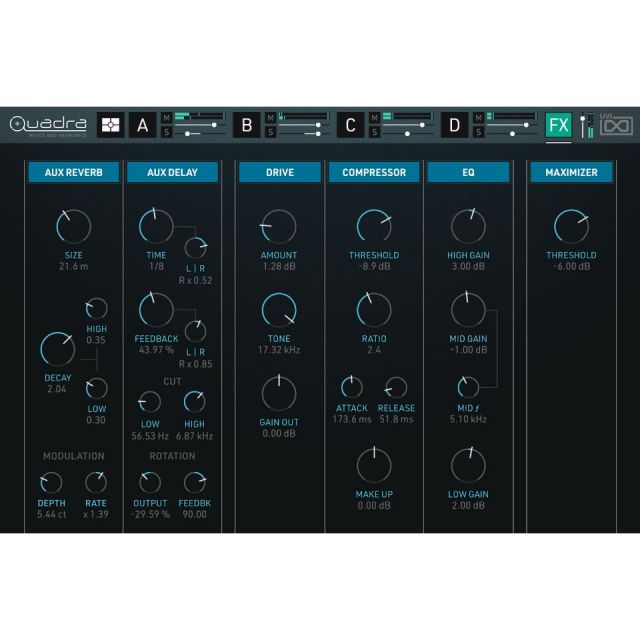Click the drive AMOUNT knob

tap(279, 227)
